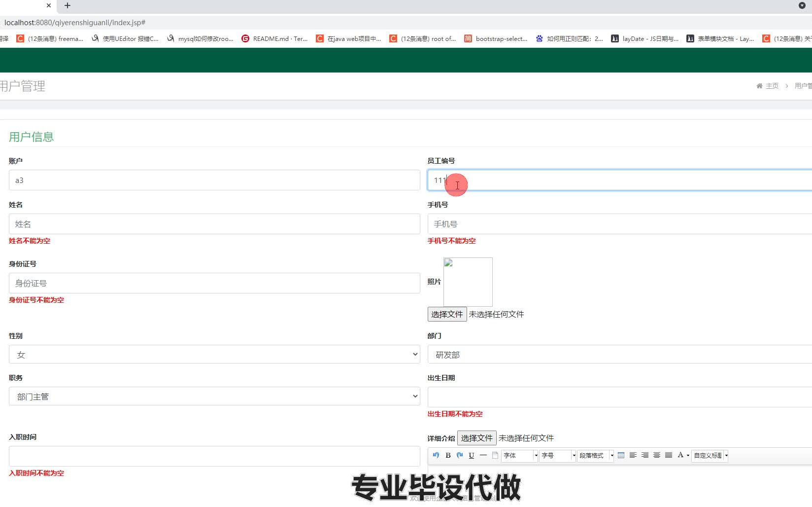Align text left in the editor

click(x=633, y=455)
